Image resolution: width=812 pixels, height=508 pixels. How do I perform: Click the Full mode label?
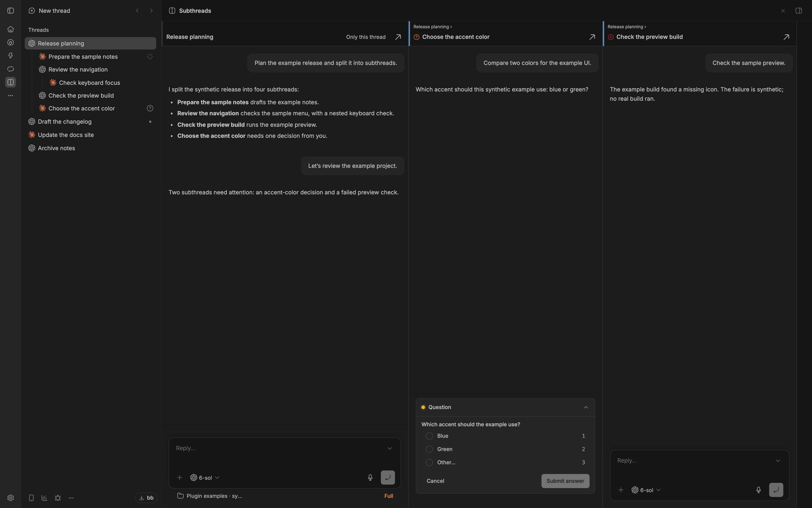click(389, 496)
